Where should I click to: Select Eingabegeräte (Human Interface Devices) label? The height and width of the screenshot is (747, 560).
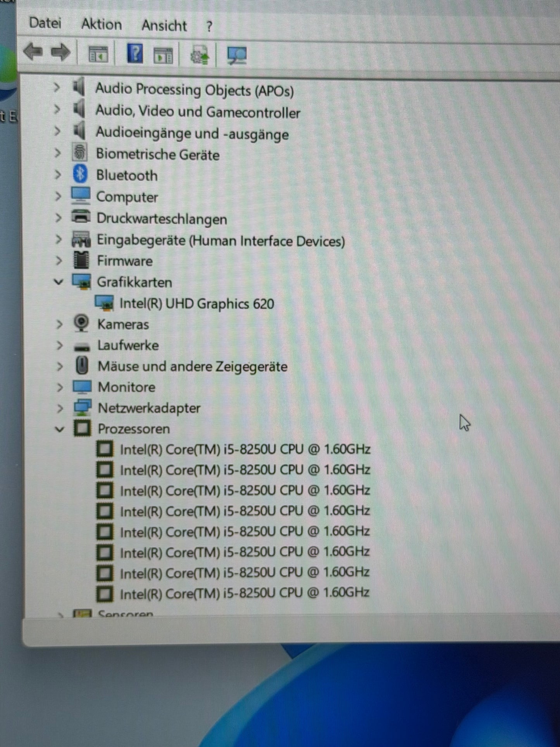(221, 241)
